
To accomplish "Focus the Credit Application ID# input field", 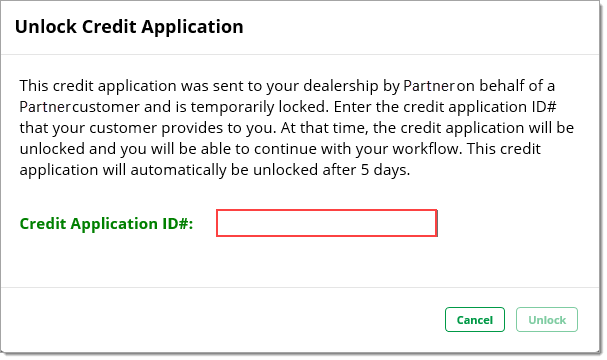I will coord(327,223).
